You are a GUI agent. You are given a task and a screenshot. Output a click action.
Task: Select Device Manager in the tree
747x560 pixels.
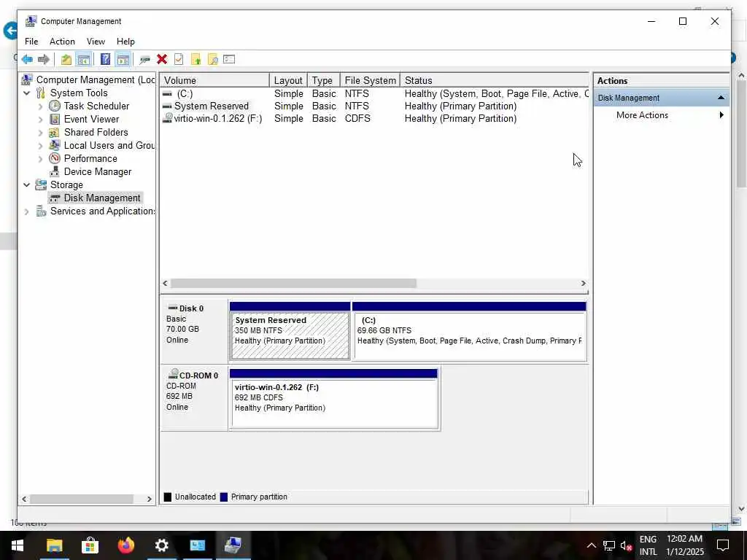[x=98, y=171]
